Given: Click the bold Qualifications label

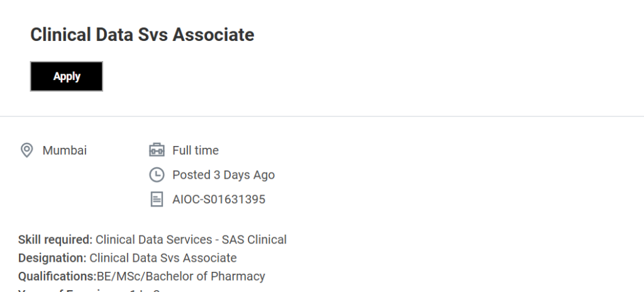Looking at the screenshot, I should pos(57,276).
